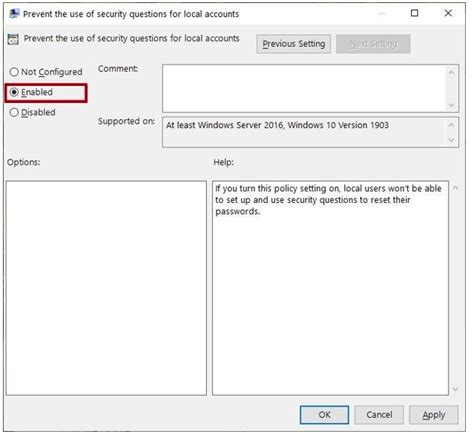
Task: Close the policy dialog window
Action: click(448, 13)
